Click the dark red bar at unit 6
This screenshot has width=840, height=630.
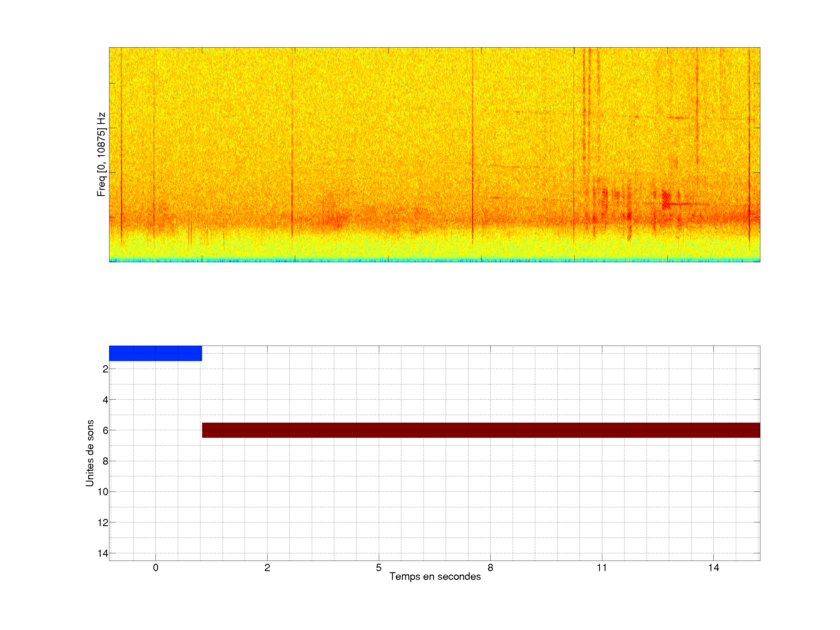pyautogui.click(x=481, y=430)
